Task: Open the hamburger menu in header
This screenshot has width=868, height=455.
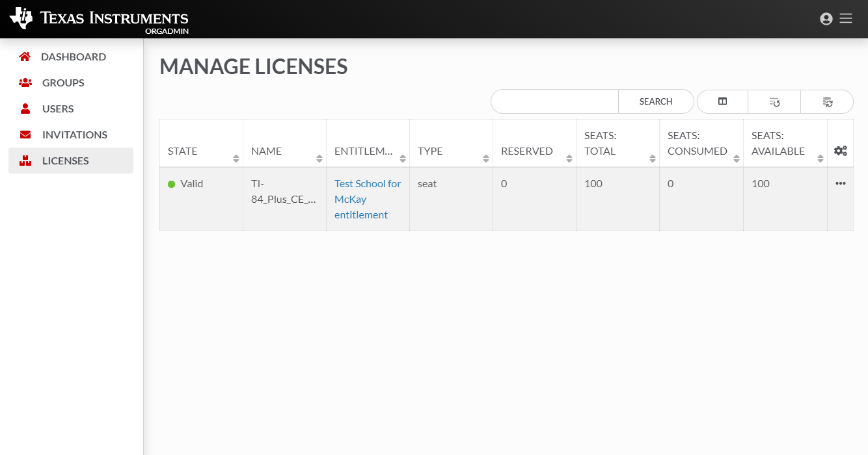Action: (x=846, y=19)
